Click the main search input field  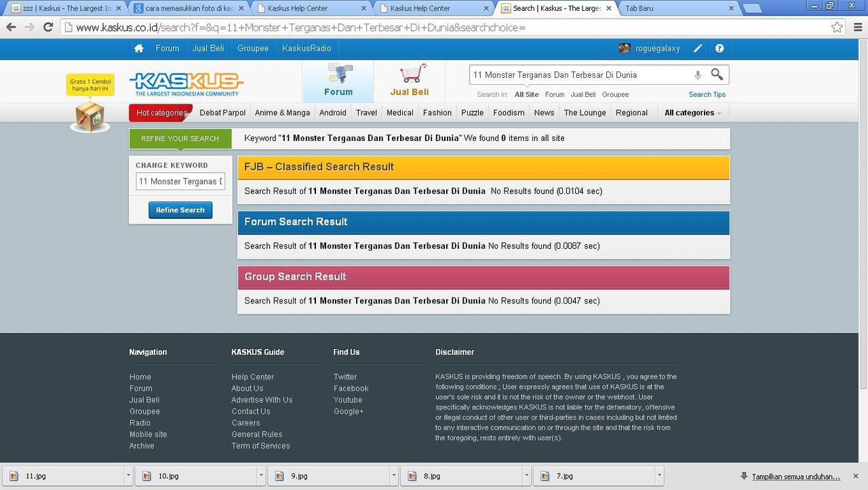580,75
